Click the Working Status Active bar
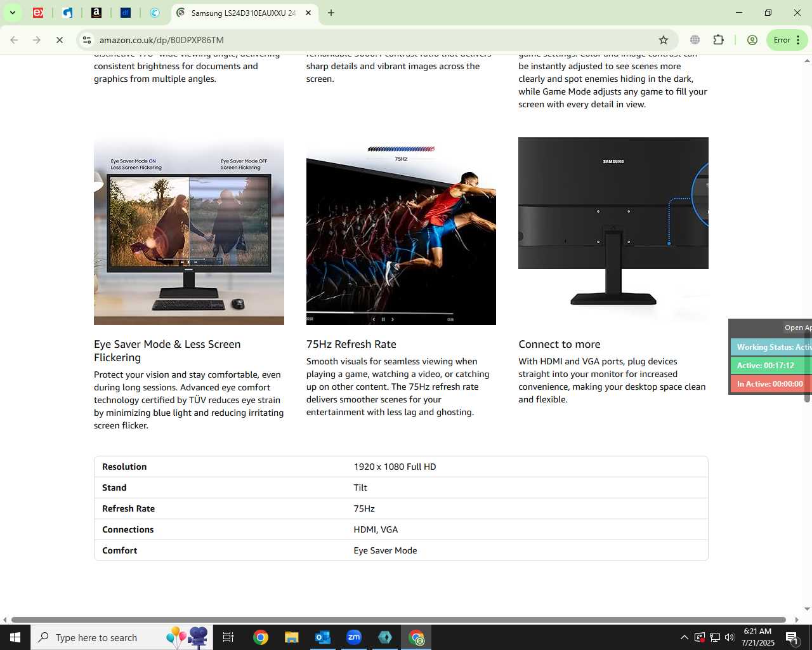The image size is (812, 650). pos(771,347)
